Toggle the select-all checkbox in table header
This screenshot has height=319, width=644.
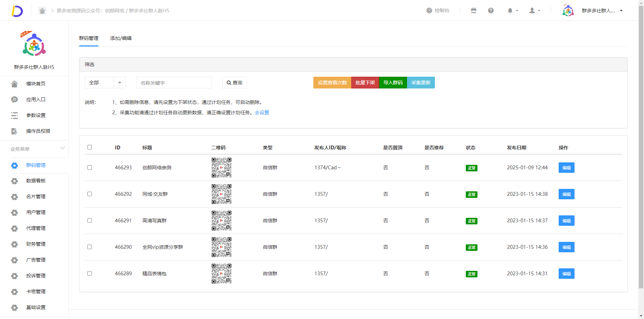(x=90, y=147)
